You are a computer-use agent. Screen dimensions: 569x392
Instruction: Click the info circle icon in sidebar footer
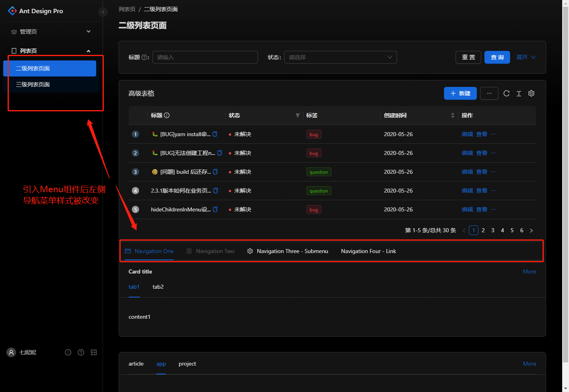[68, 352]
